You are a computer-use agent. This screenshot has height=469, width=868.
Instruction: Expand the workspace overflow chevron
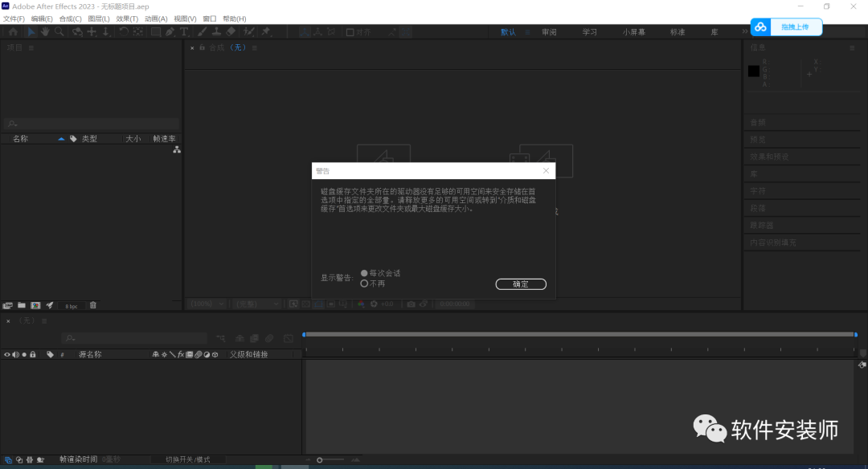(744, 32)
